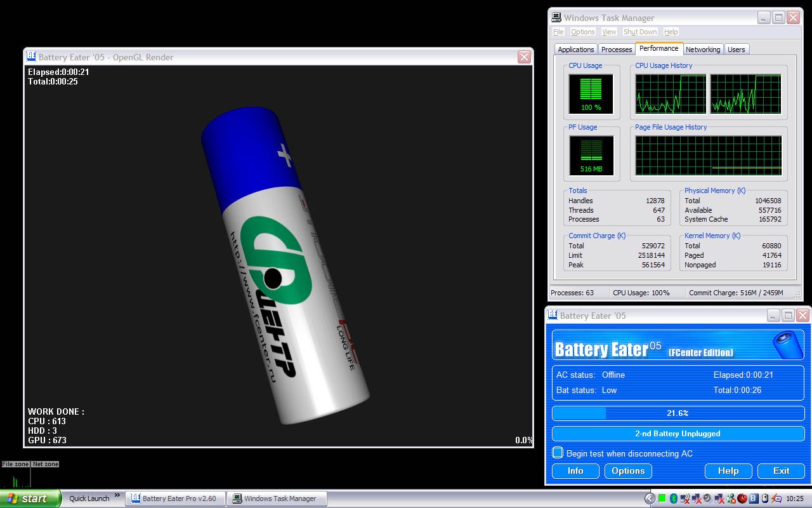Switch to the Networking tab
The image size is (812, 508).
pos(703,50)
